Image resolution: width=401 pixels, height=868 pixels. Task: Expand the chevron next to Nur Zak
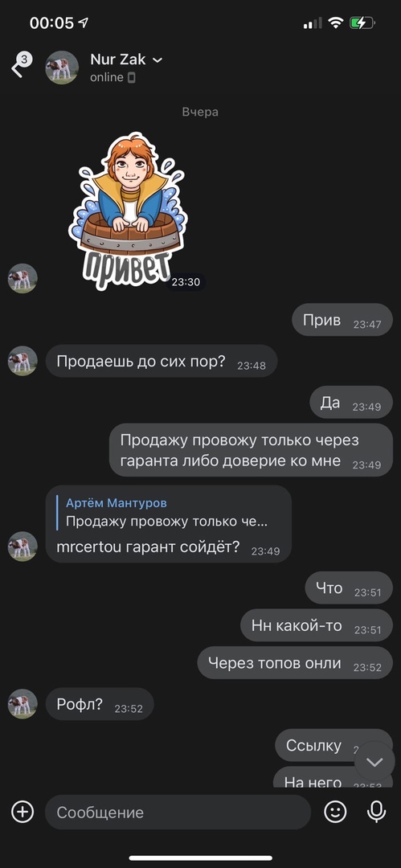coord(158,59)
